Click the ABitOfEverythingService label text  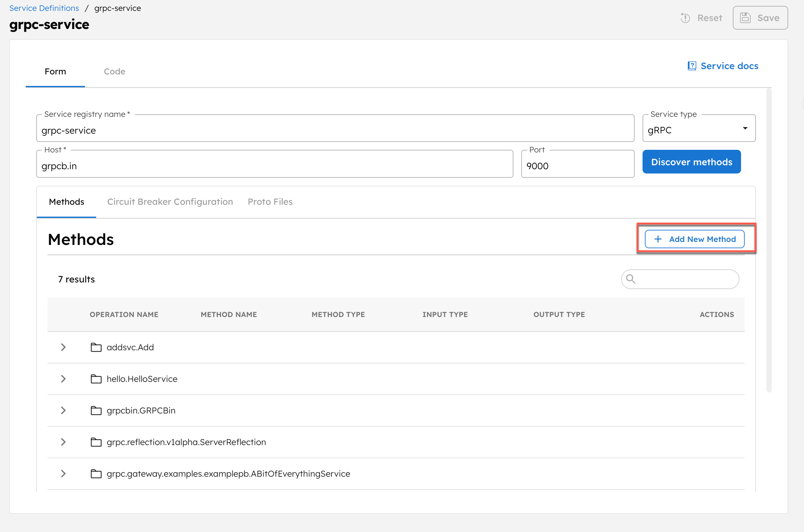(228, 474)
